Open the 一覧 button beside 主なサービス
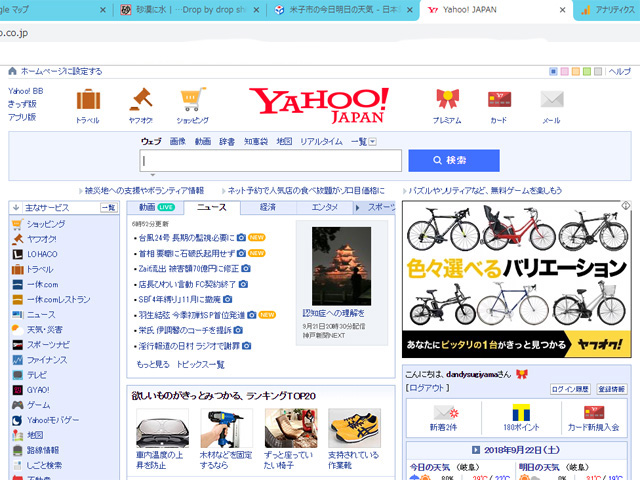Screen dimensions: 640x480 (x=109, y=208)
